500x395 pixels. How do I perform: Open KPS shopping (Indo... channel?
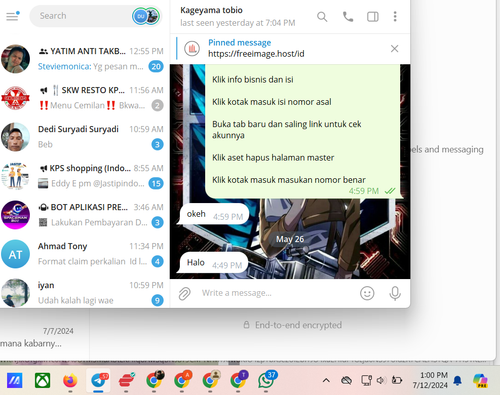click(x=85, y=176)
